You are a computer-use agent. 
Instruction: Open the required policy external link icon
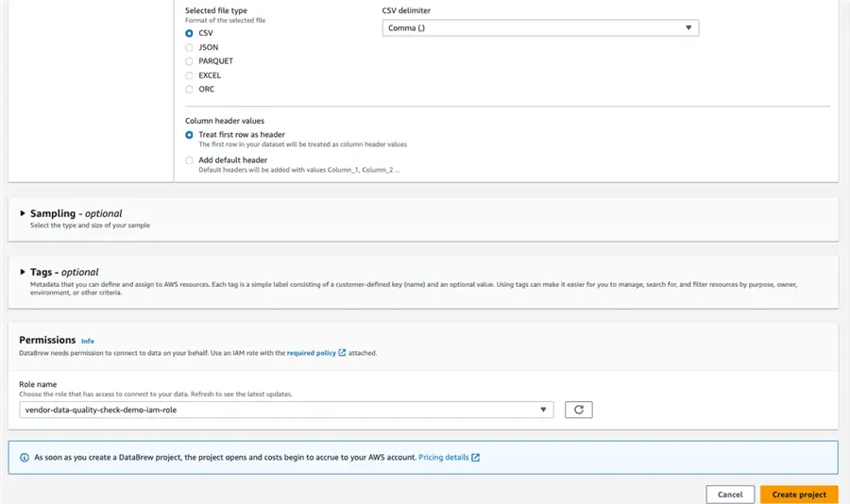coord(342,353)
